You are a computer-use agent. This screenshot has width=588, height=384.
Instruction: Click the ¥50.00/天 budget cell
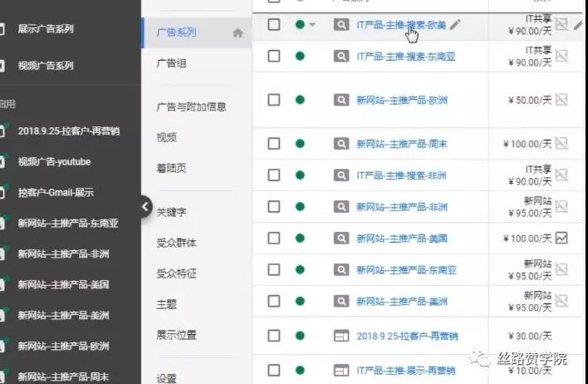530,101
